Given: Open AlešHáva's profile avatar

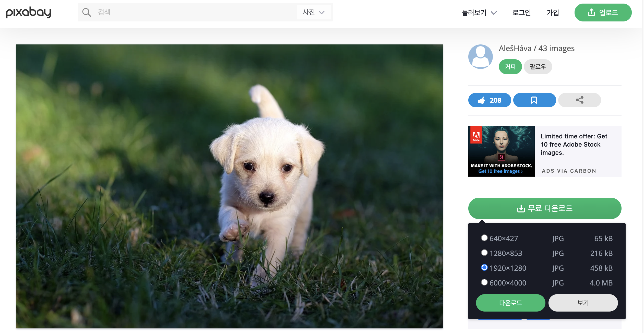Looking at the screenshot, I should (480, 57).
